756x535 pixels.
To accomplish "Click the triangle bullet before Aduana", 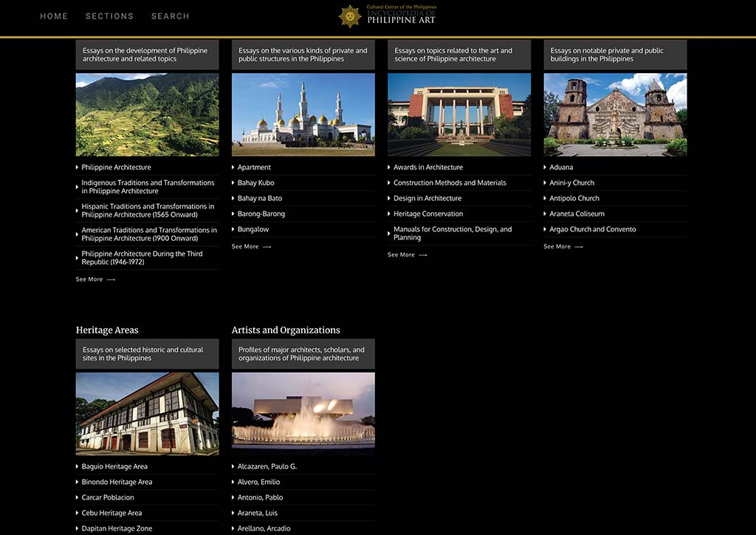I will [546, 167].
